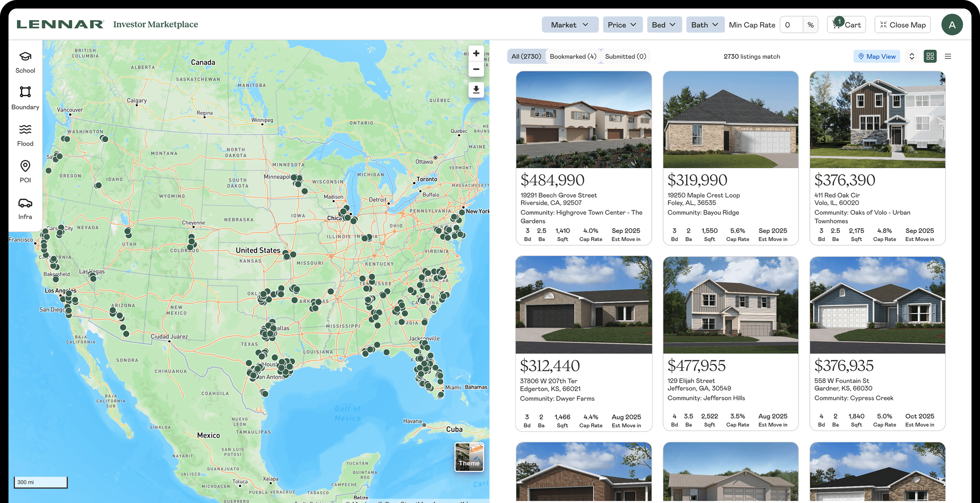Select the Bookmarked (4) tab

point(572,56)
